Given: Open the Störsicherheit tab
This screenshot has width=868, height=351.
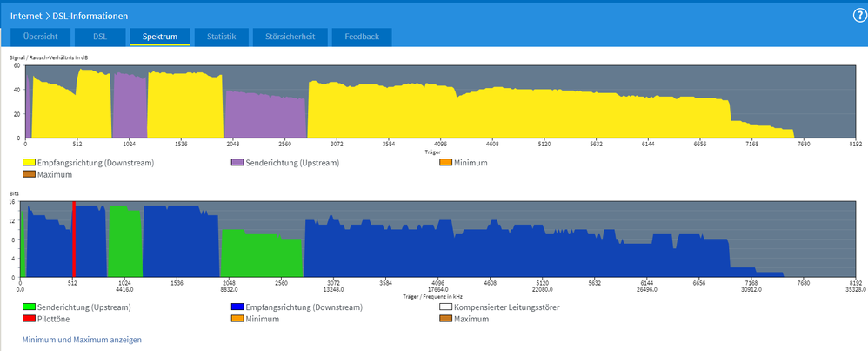Looking at the screenshot, I should 290,37.
